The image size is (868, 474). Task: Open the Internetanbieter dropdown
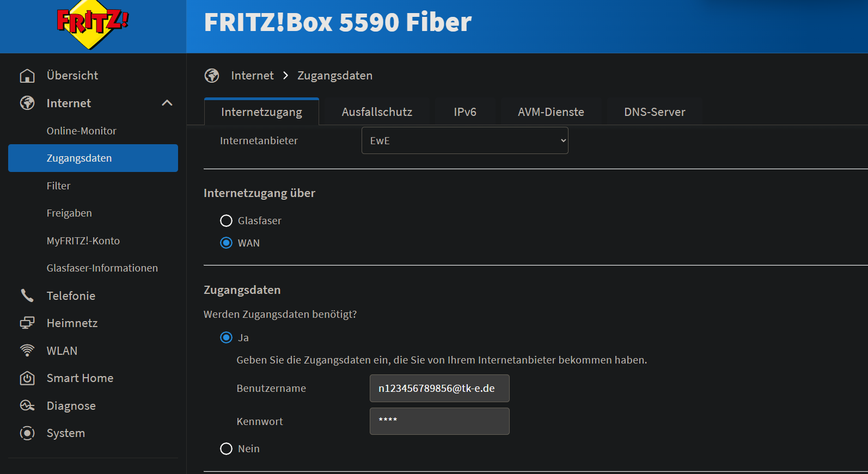pyautogui.click(x=465, y=140)
